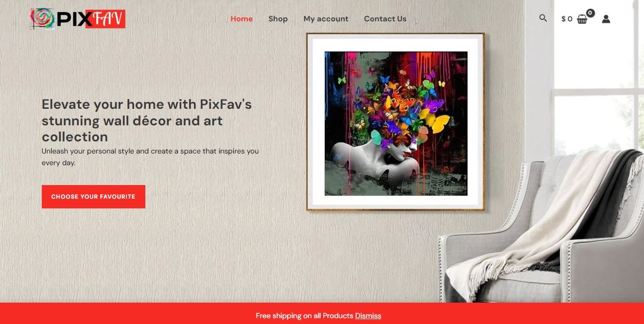Select the Contact Us menu item
This screenshot has height=324, width=644.
(x=385, y=19)
